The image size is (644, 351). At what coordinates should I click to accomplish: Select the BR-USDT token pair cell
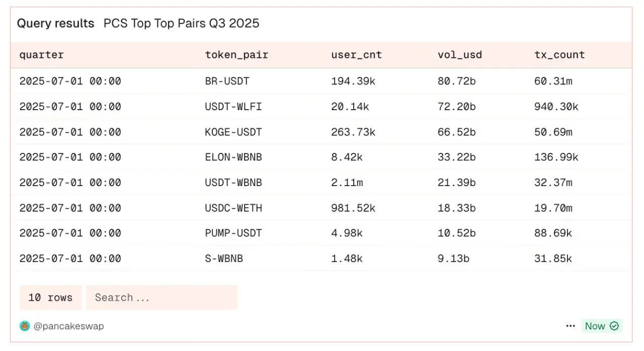coord(227,81)
